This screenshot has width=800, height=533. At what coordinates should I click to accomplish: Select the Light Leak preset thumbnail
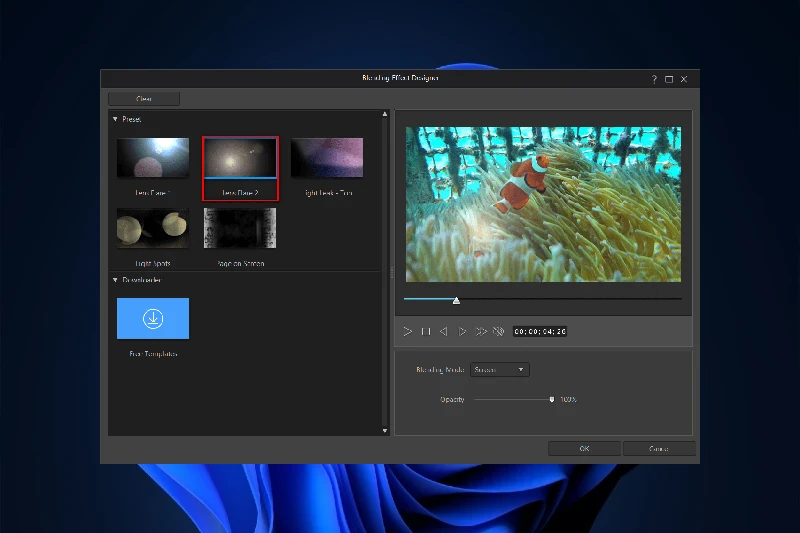[327, 158]
